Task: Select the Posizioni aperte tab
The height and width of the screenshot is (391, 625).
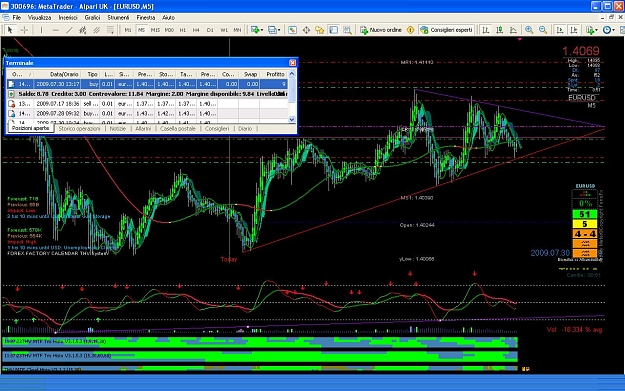Action: tap(30, 128)
